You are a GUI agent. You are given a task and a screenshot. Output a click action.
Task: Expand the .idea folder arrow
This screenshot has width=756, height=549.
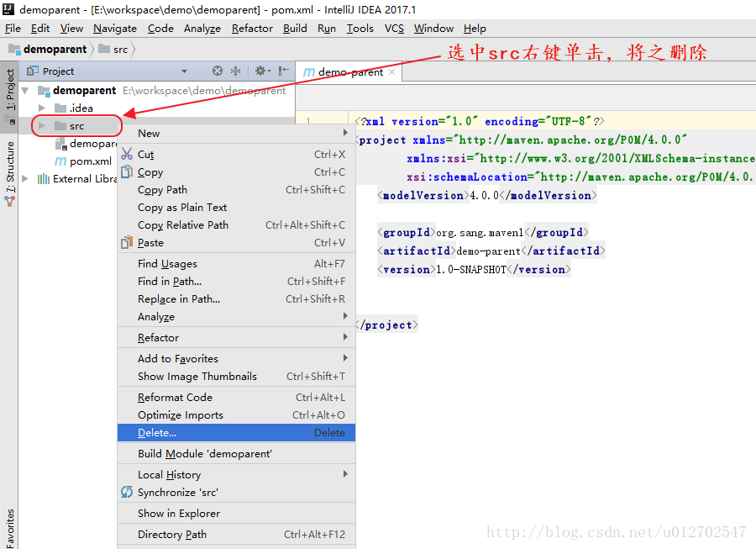point(42,108)
